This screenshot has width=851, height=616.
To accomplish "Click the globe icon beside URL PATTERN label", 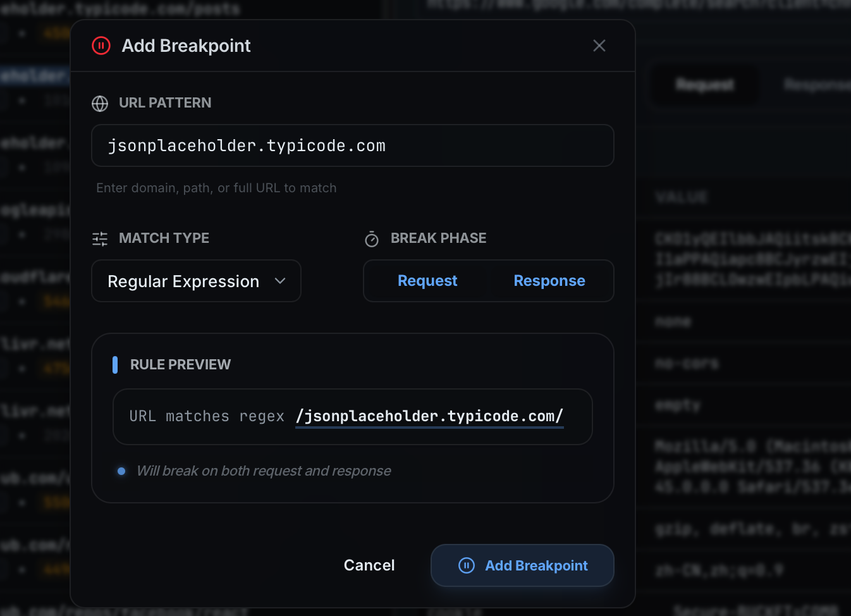I will coord(100,104).
